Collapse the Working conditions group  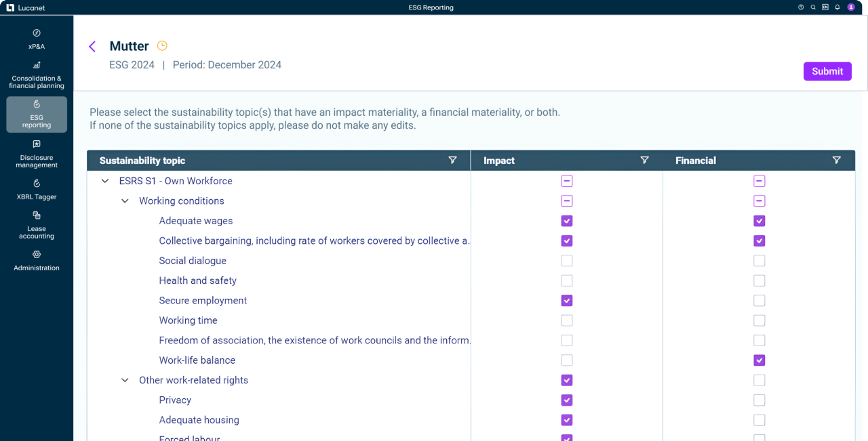pos(125,201)
